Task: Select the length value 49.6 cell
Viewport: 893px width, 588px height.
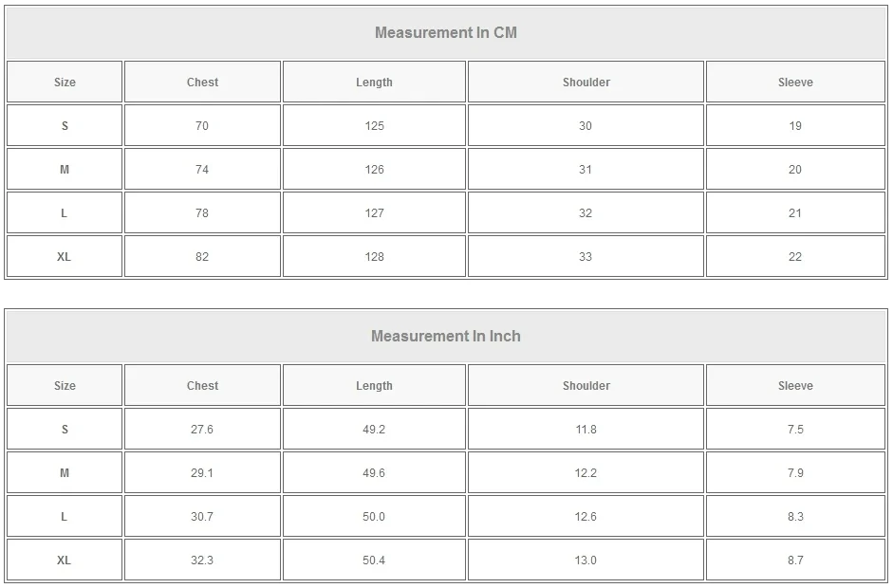Action: tap(374, 473)
